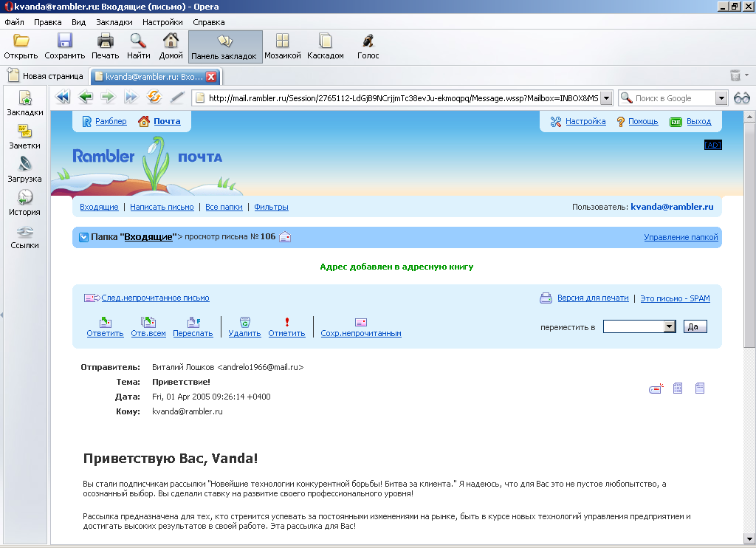Click the Да move button

[x=695, y=326]
